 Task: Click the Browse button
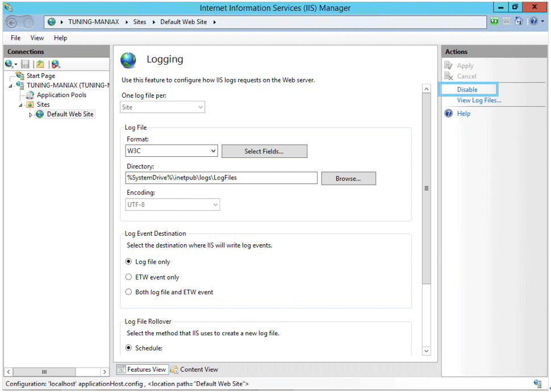pyautogui.click(x=348, y=178)
